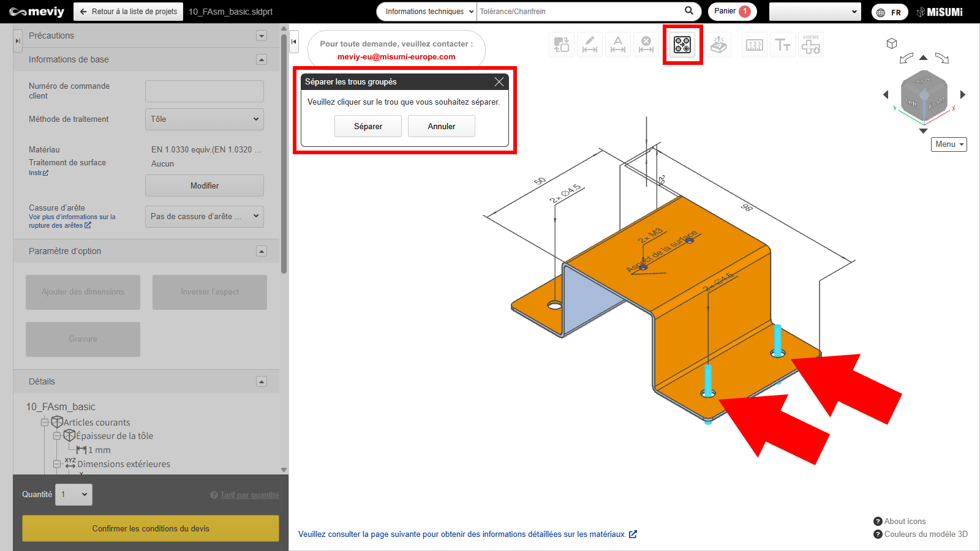The width and height of the screenshot is (980, 551).
Task: Click the isometric cube home view icon
Action: [892, 43]
